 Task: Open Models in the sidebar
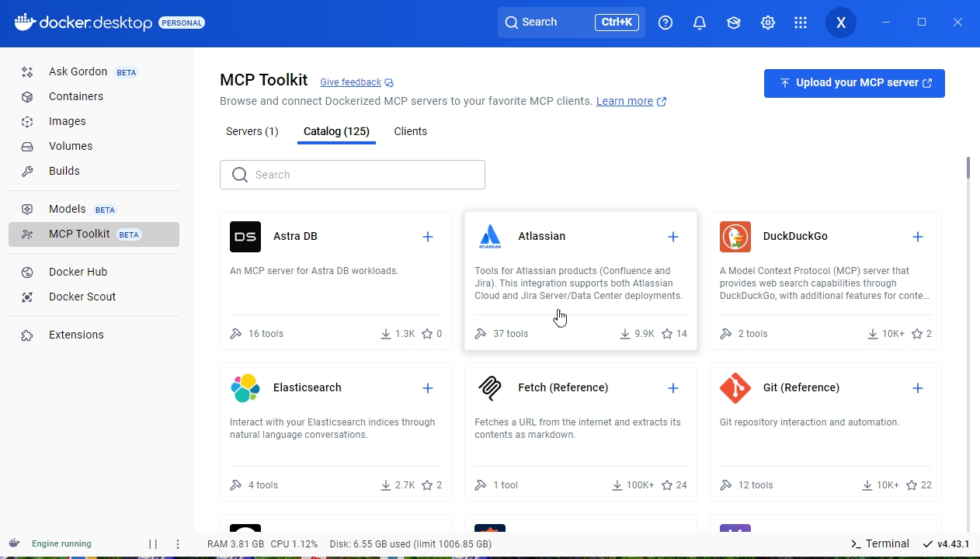pyautogui.click(x=93, y=209)
